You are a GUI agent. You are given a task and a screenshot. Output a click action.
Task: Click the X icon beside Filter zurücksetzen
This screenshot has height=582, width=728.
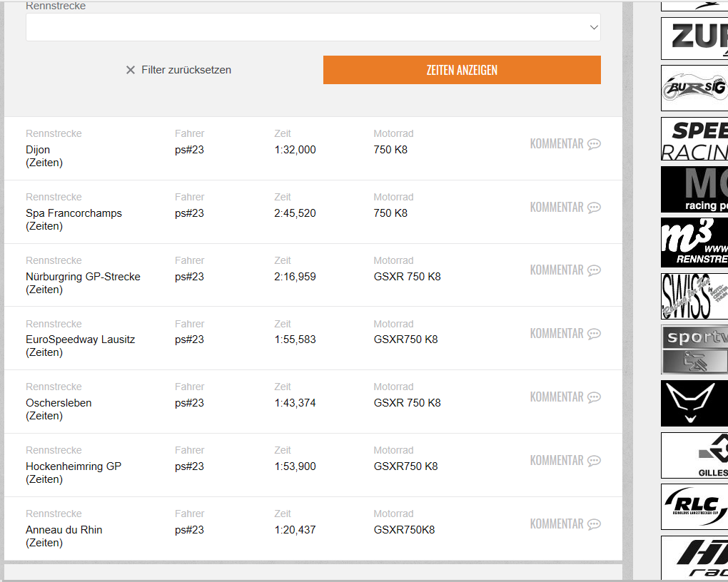(131, 70)
